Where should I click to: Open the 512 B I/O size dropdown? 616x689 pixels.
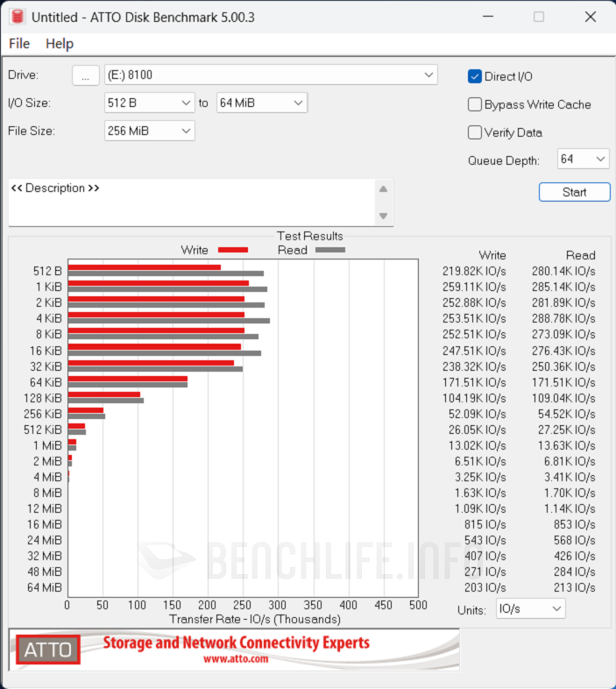pyautogui.click(x=149, y=103)
